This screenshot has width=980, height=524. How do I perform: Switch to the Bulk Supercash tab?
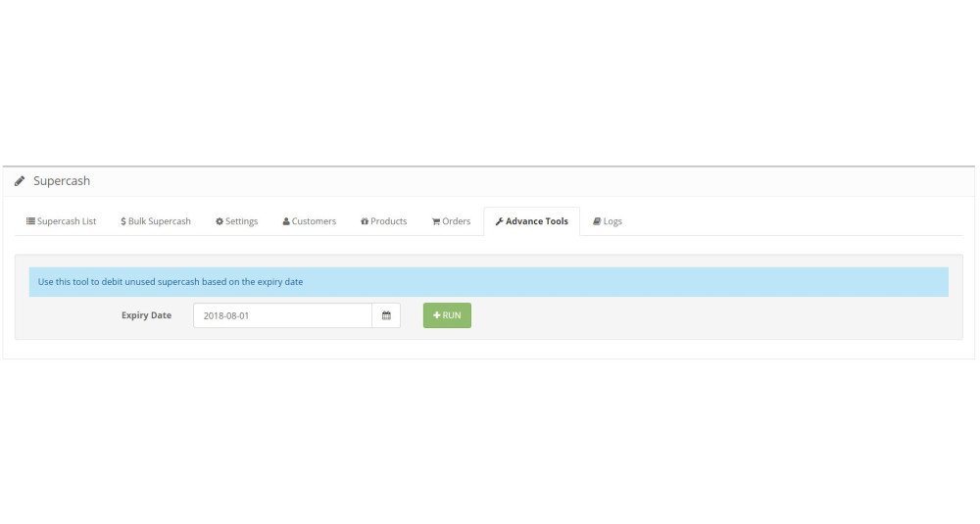pyautogui.click(x=156, y=221)
